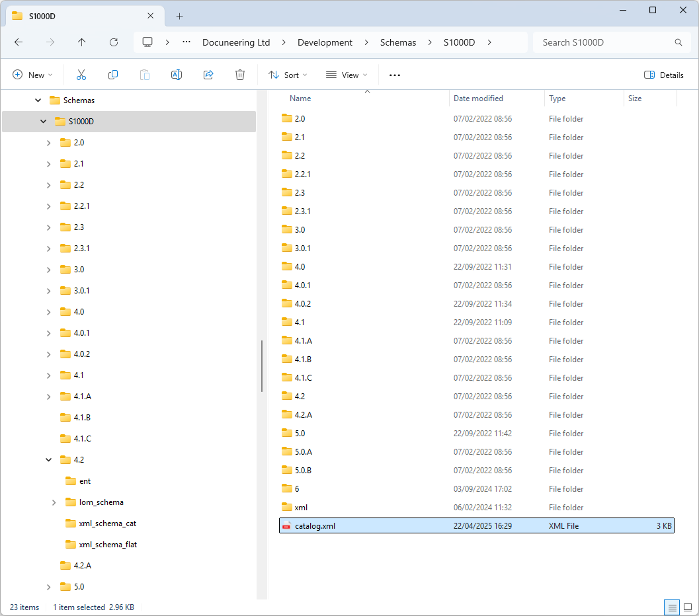699x616 pixels.
Task: Toggle the Details pane
Action: point(664,75)
